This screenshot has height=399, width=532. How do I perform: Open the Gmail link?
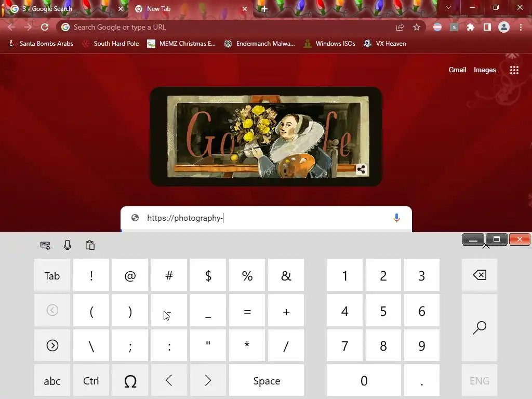[457, 70]
